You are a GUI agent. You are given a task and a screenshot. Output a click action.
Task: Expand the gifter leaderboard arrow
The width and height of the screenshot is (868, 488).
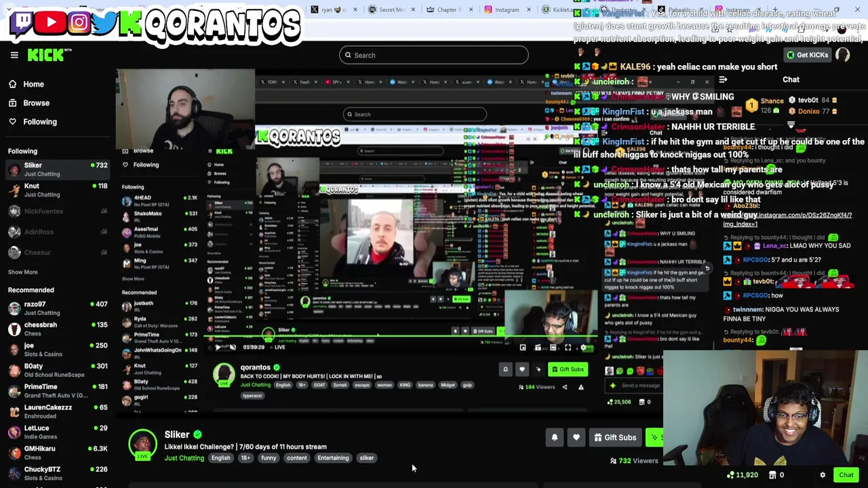pyautogui.click(x=791, y=125)
